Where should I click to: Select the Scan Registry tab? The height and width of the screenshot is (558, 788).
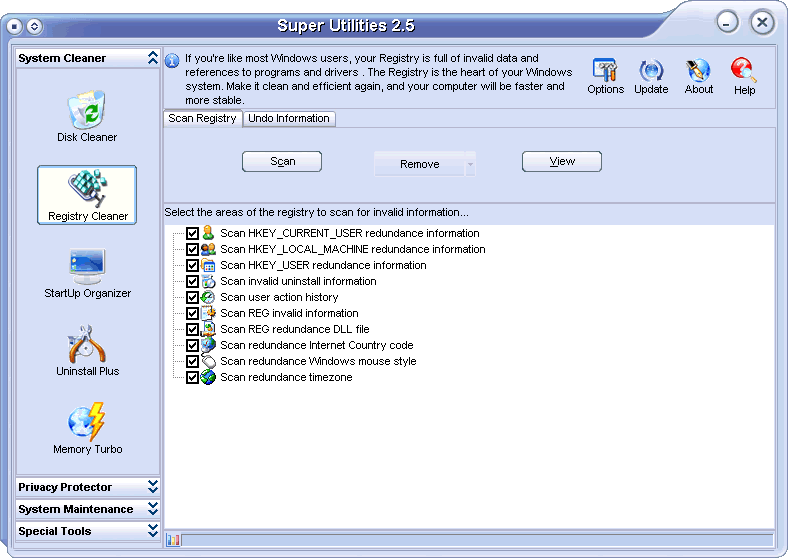202,118
